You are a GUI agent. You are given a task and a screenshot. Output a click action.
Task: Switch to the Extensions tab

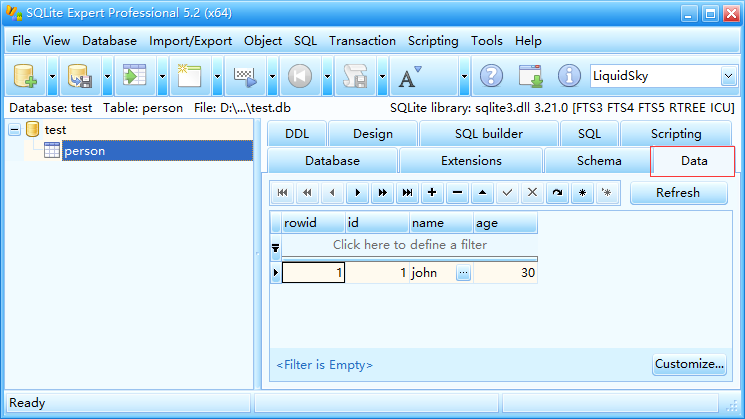(471, 161)
